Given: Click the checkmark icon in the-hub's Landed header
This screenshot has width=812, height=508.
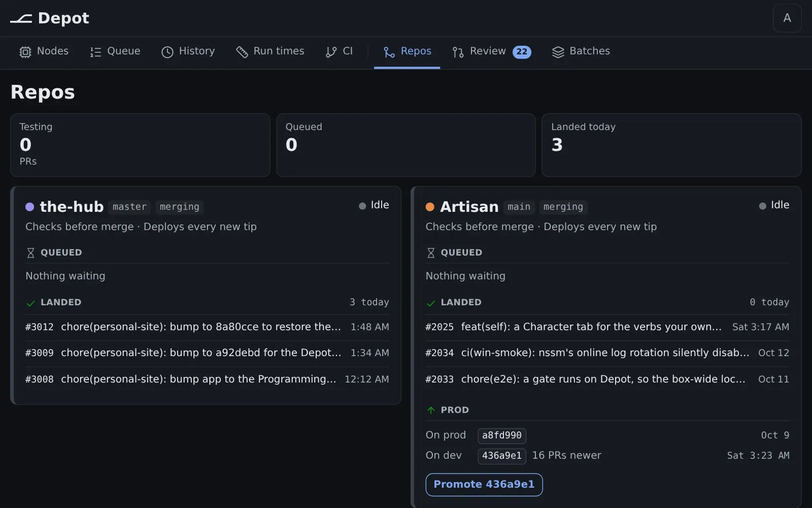Looking at the screenshot, I should point(30,303).
